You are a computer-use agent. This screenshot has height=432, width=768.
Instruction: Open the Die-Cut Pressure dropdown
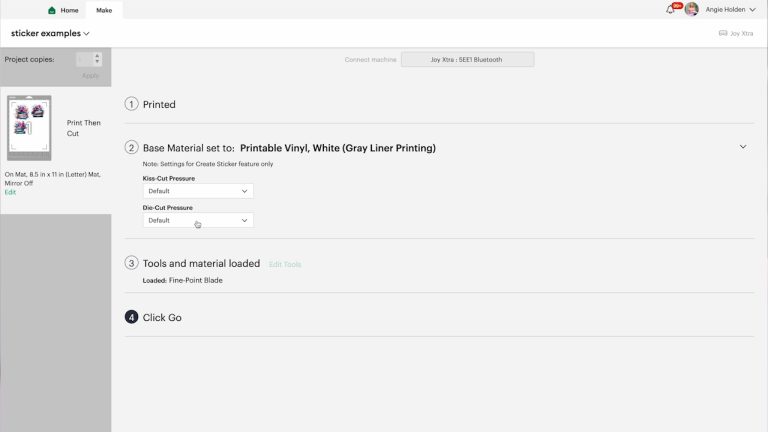(x=198, y=220)
